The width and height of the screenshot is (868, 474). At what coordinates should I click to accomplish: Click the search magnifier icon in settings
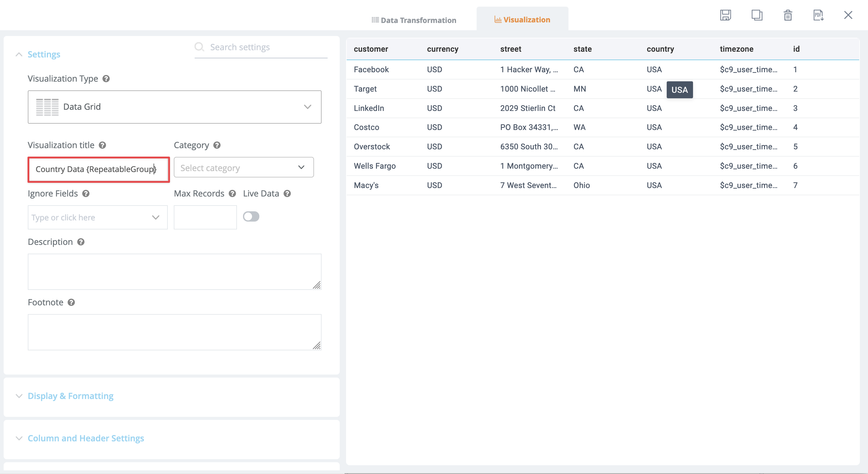coord(199,47)
